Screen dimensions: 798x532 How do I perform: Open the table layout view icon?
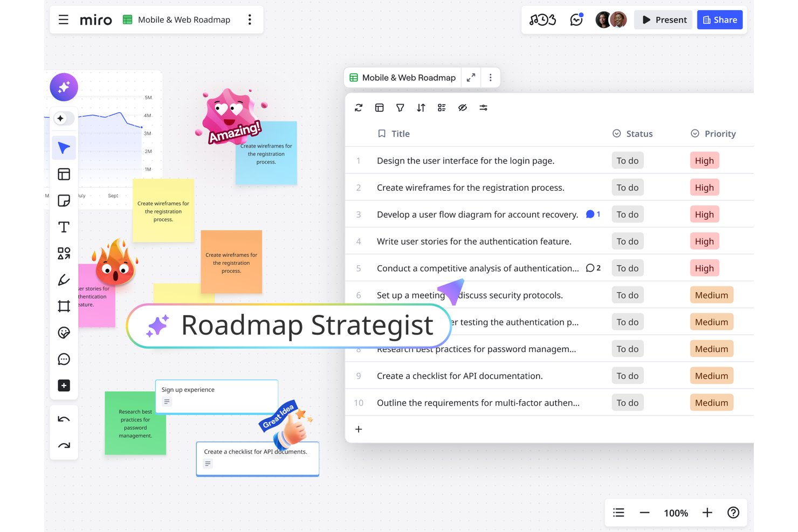(x=380, y=108)
